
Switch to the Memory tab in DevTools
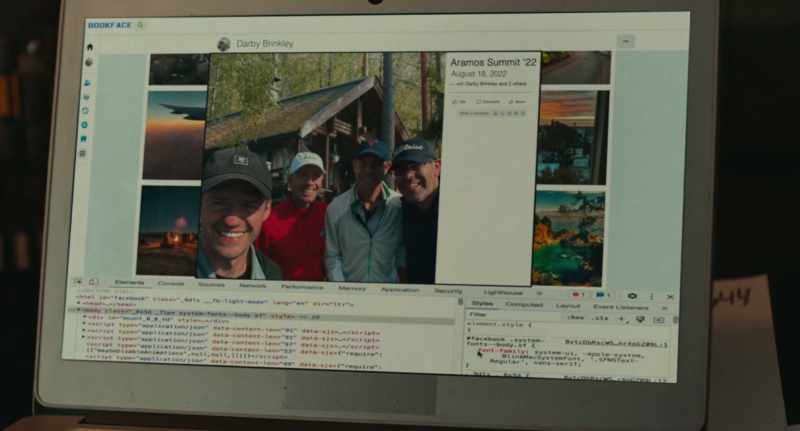click(x=352, y=289)
